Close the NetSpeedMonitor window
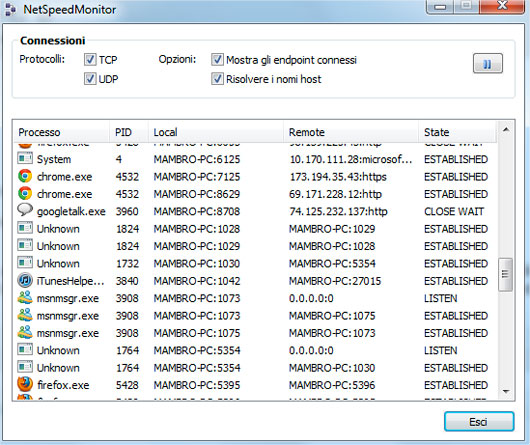Viewport: 530px width, 445px height. pyautogui.click(x=502, y=6)
